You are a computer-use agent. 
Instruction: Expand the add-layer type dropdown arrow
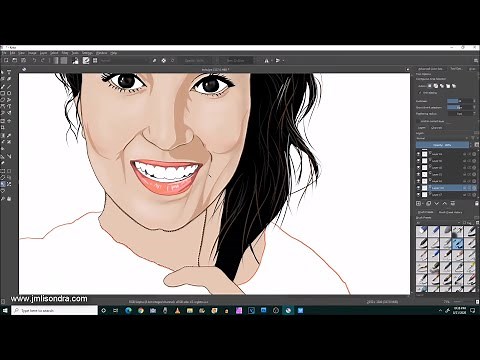point(423,203)
